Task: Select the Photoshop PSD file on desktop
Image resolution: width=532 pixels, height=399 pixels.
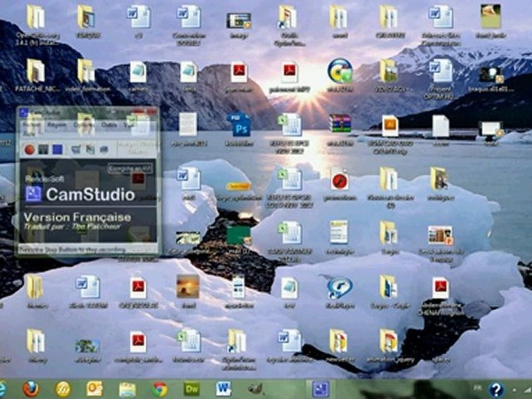Action: [x=239, y=130]
